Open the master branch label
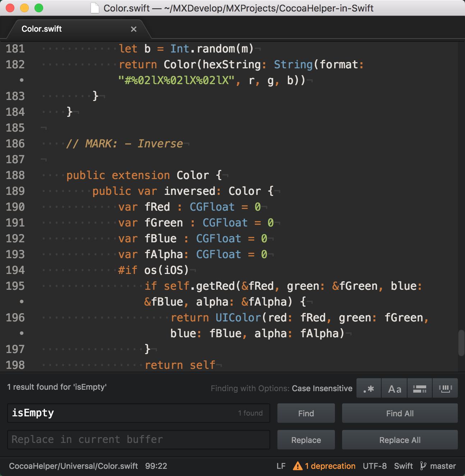 click(x=443, y=466)
